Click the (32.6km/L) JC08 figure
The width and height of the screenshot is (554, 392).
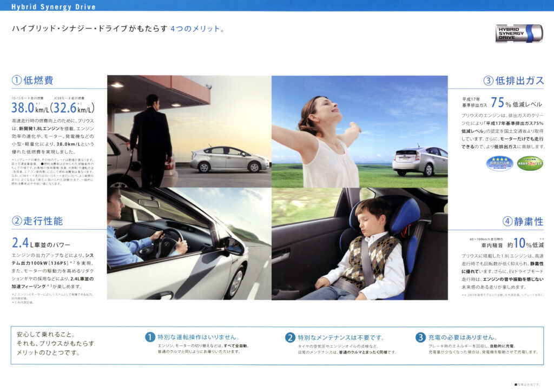pyautogui.click(x=72, y=108)
